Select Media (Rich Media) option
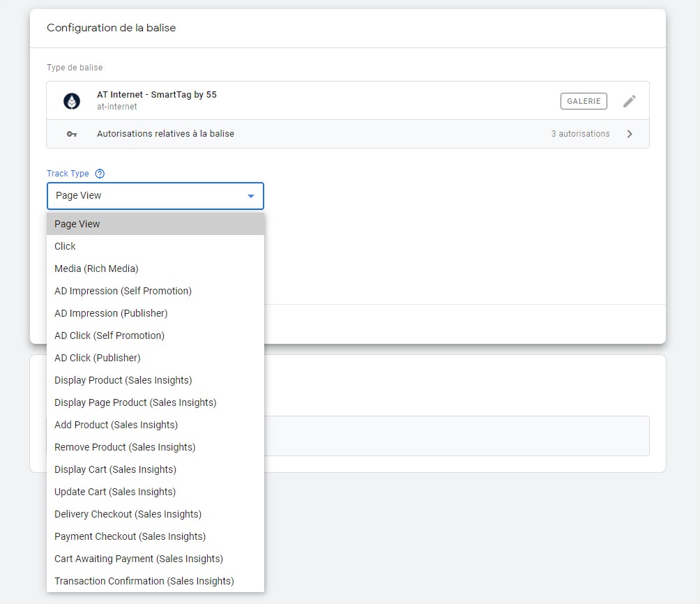Image resolution: width=700 pixels, height=604 pixels. tap(96, 269)
